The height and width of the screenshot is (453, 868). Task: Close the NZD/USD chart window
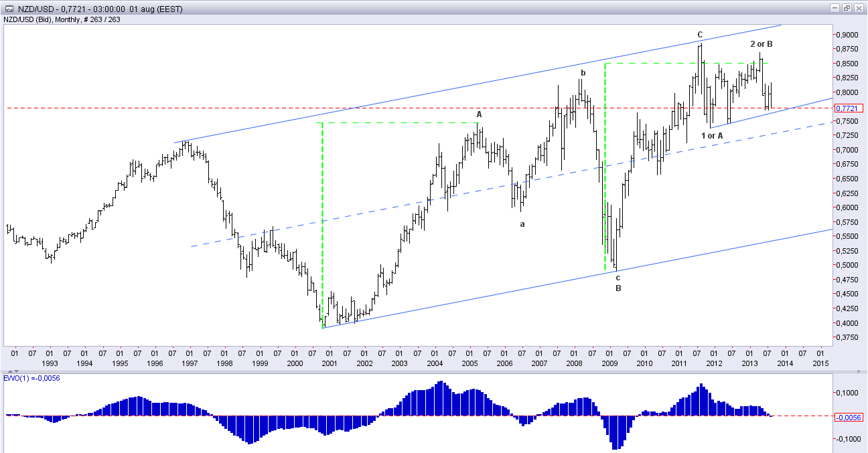(x=857, y=8)
